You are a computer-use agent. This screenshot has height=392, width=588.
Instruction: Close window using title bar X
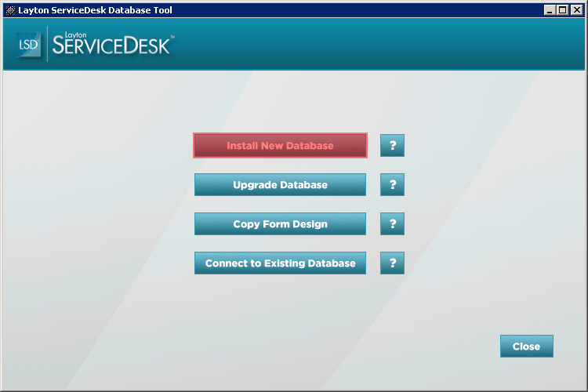pos(576,10)
